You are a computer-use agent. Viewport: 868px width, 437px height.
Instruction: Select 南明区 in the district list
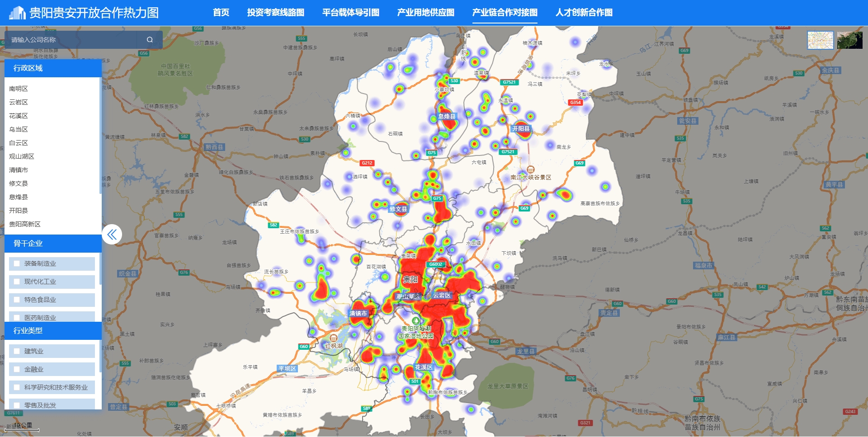pos(19,89)
